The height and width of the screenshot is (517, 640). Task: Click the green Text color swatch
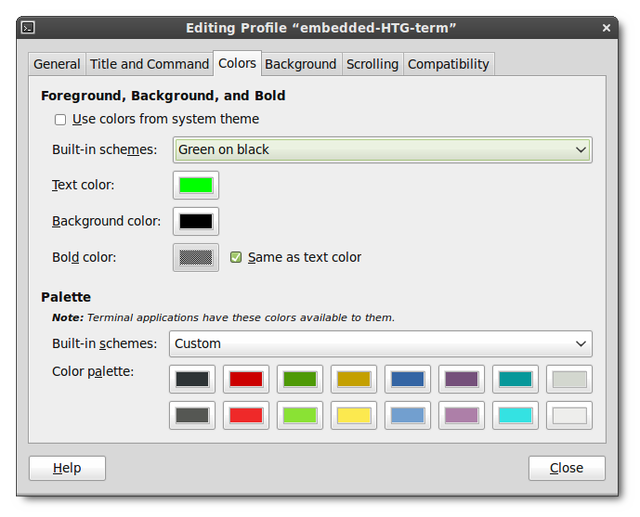pos(195,185)
